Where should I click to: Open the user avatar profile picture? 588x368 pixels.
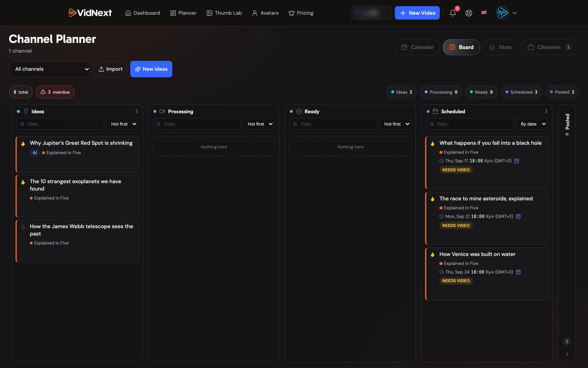(x=502, y=13)
